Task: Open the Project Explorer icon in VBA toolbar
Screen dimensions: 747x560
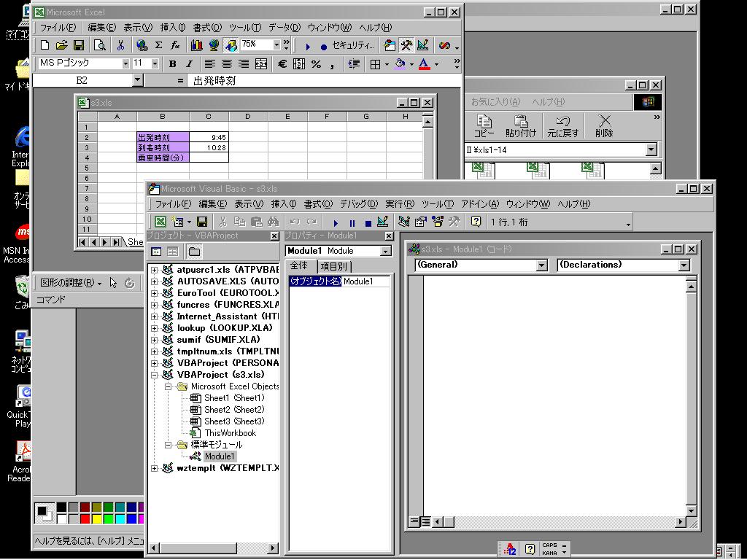Action: point(404,222)
